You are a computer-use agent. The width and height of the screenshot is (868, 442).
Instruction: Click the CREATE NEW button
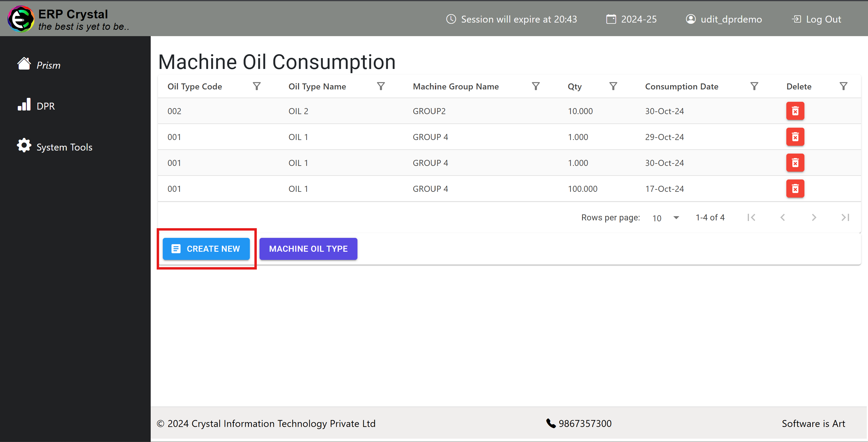tap(206, 249)
